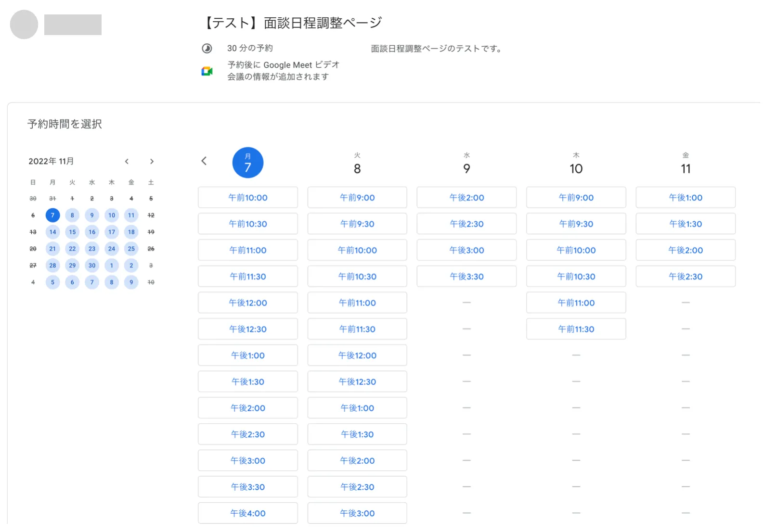Click the 30-minute duration clock icon
Screen dimensions: 776x532
click(x=207, y=48)
